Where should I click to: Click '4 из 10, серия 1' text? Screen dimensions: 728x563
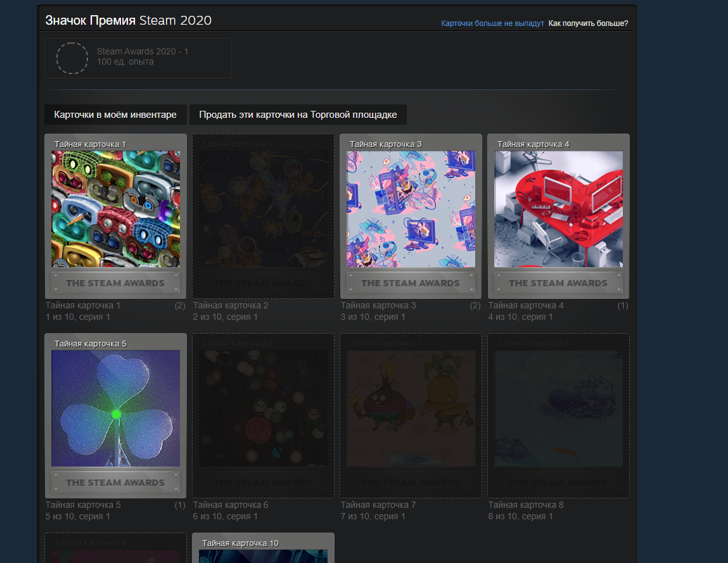520,317
